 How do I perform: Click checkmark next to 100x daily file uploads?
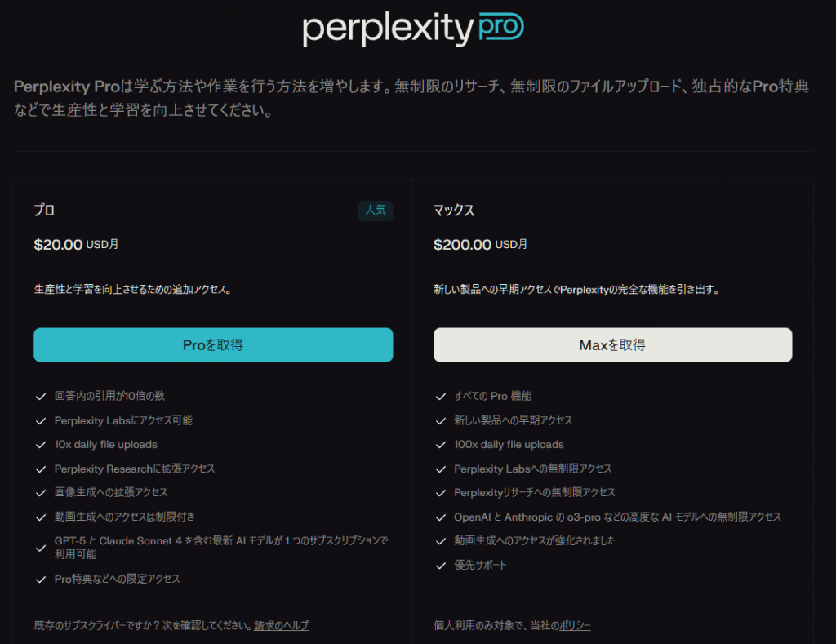(440, 446)
